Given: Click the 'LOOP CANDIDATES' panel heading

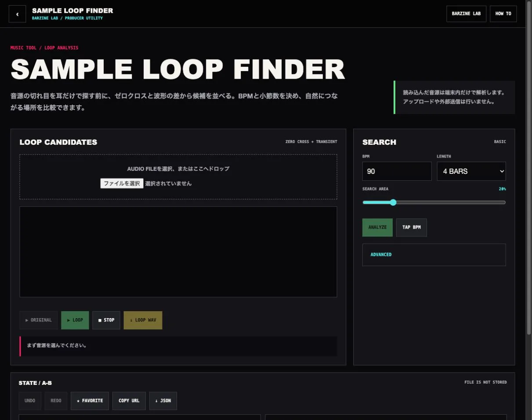Looking at the screenshot, I should point(58,142).
